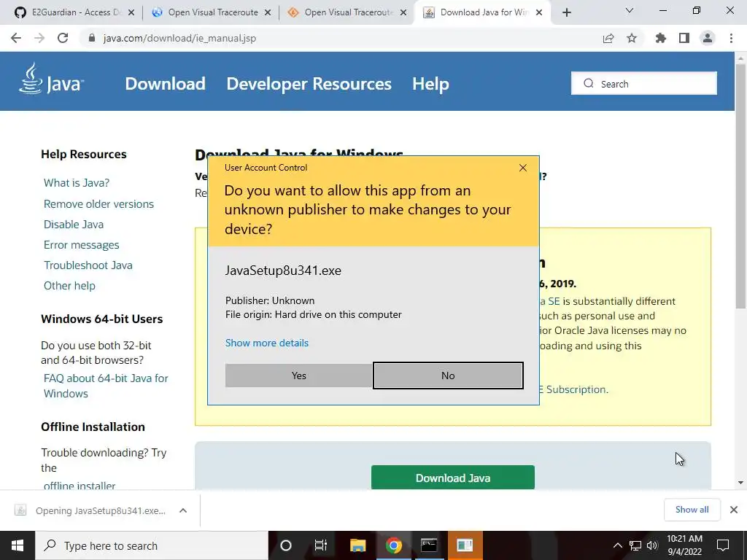Open the Windows Start menu
This screenshot has height=560, width=747.
tap(18, 545)
